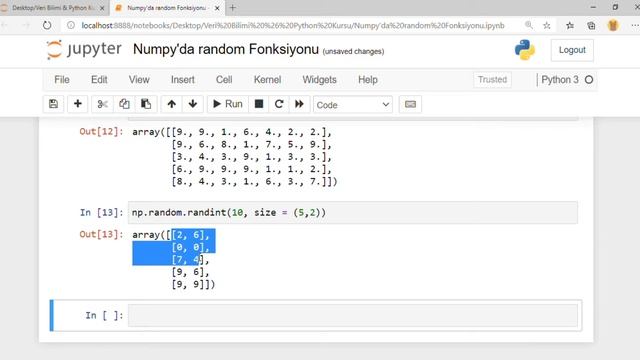Switch to the Desktop/Veri Bilimi browser tab

[x=53, y=8]
